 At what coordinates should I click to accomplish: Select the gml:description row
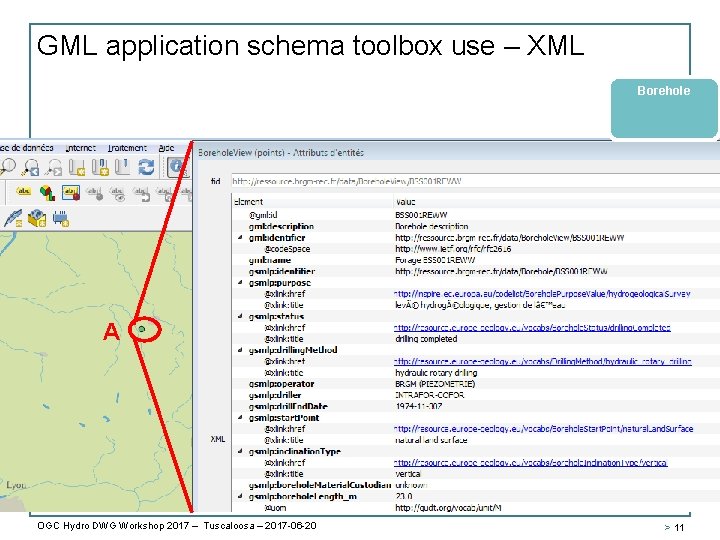[x=476, y=226]
